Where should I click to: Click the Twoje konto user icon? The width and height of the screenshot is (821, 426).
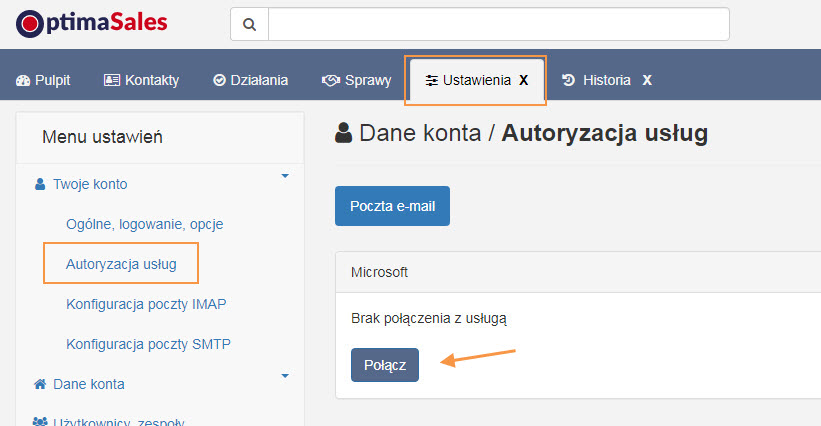[40, 184]
